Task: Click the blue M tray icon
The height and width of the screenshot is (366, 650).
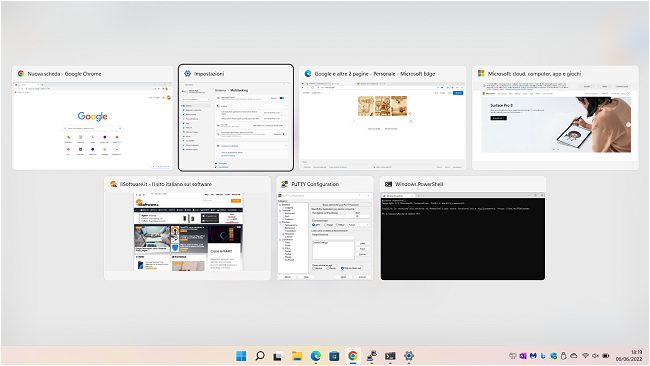Action: pos(533,356)
